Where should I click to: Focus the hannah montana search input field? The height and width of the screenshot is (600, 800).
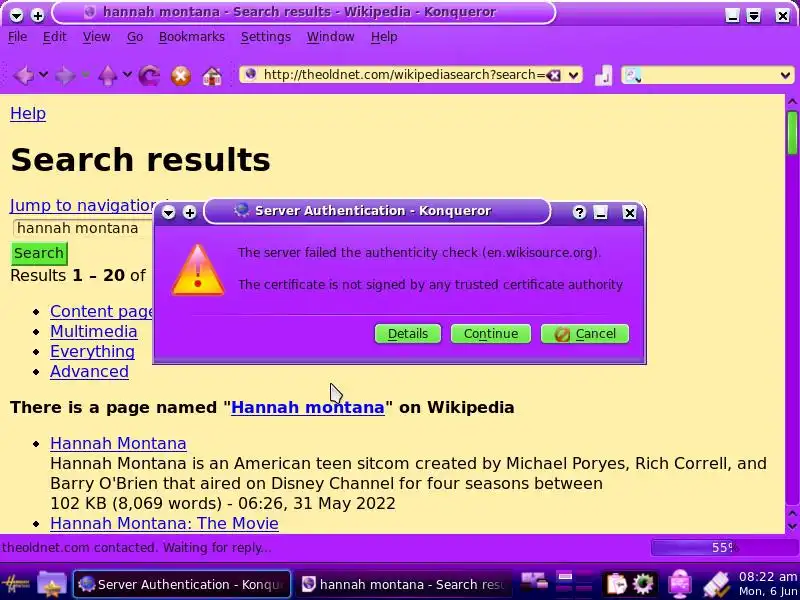point(83,228)
